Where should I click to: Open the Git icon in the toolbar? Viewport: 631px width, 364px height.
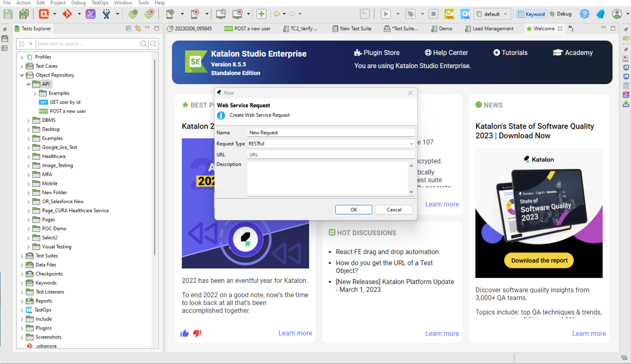[67, 14]
